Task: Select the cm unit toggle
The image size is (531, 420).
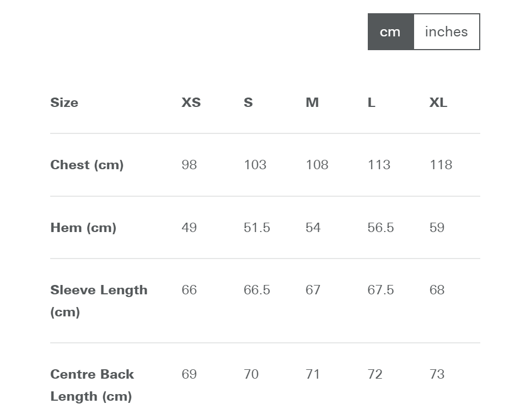Action: pos(390,32)
